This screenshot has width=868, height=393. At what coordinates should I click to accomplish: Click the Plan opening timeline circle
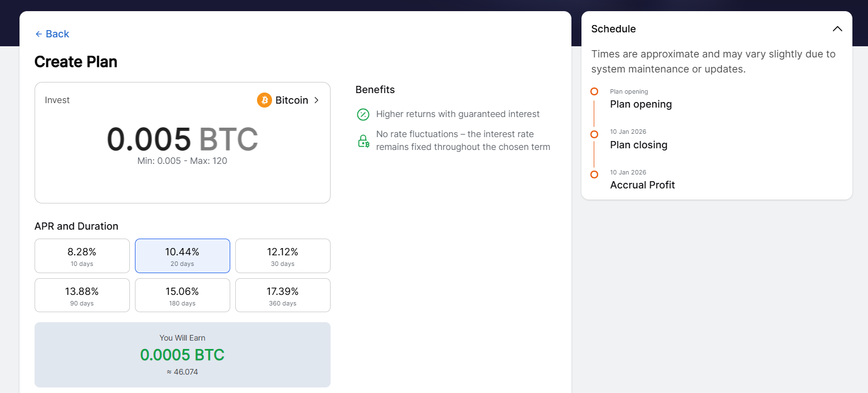coord(594,91)
